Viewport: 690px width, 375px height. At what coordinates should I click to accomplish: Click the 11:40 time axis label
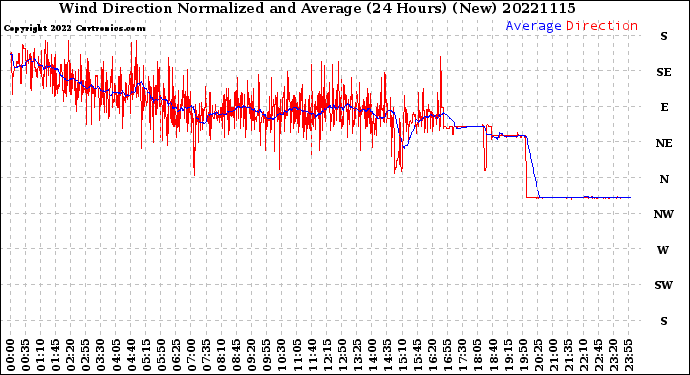click(x=312, y=355)
